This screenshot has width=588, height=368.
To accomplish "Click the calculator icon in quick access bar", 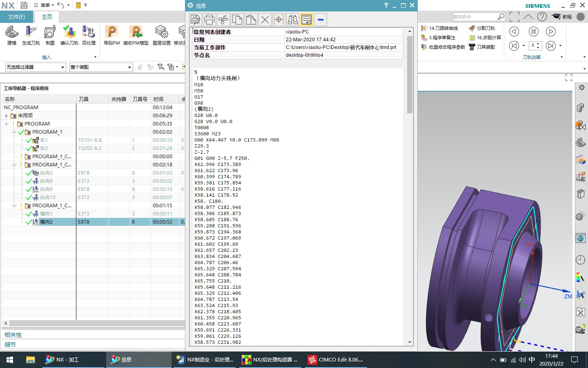I will 78,5.
